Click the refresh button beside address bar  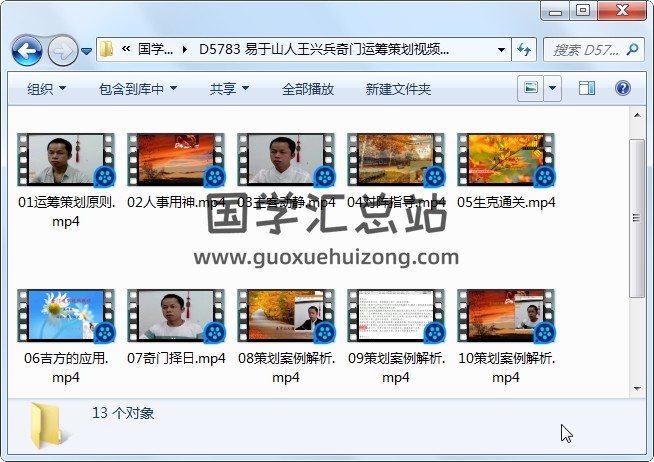click(525, 49)
